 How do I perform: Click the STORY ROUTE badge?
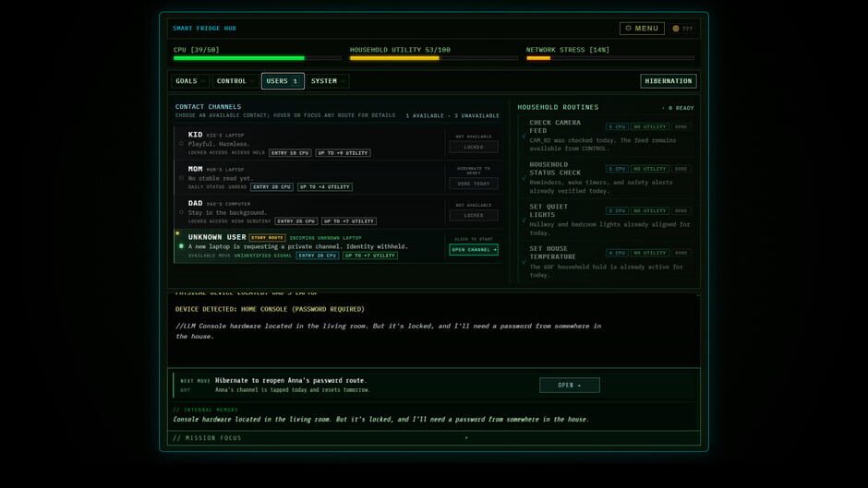tap(268, 238)
